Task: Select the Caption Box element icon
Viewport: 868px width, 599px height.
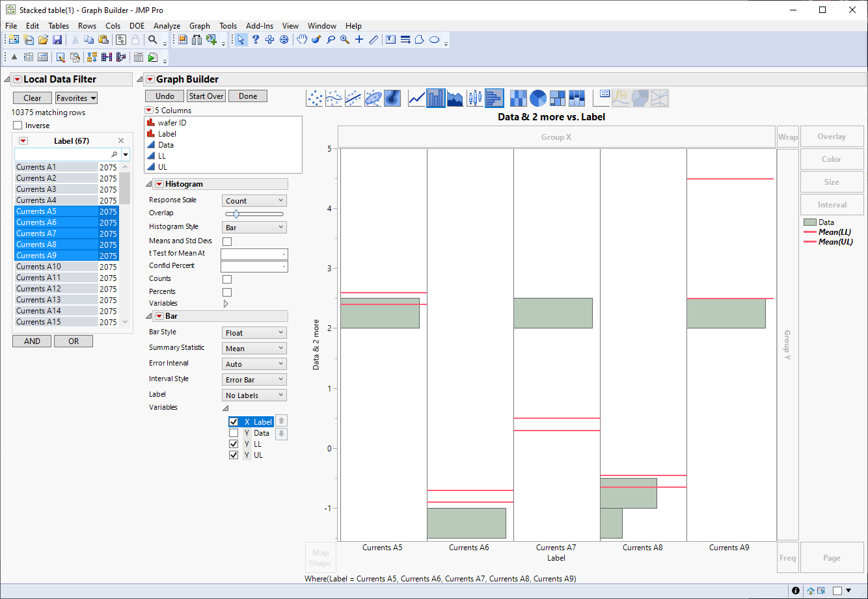Action: pos(602,98)
